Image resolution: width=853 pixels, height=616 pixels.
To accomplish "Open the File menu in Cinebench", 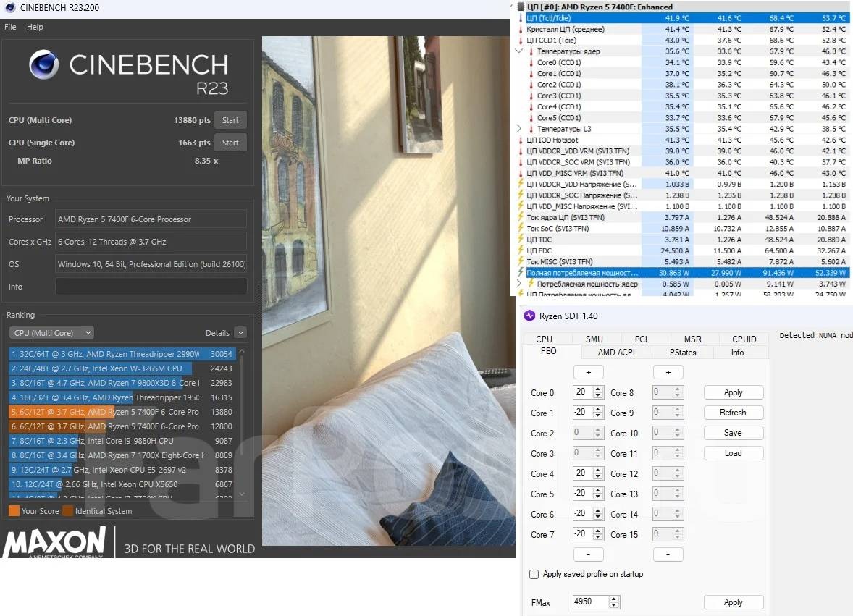I will [10, 27].
